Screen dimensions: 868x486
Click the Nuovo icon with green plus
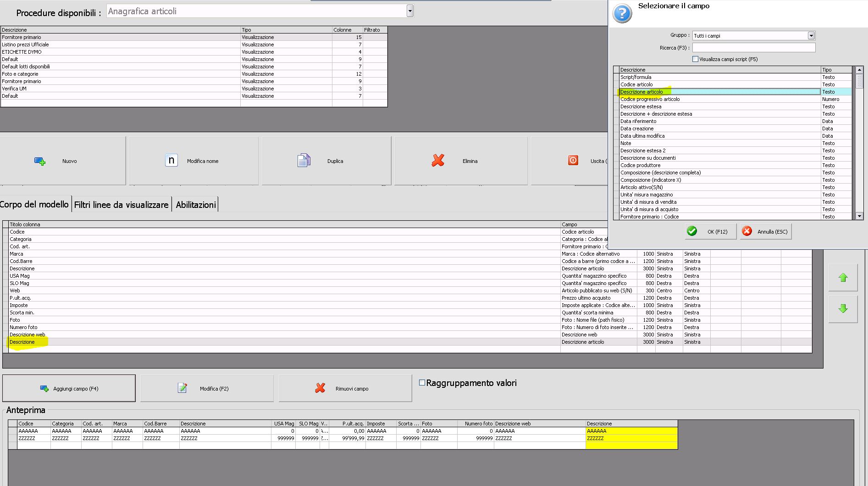pos(40,161)
